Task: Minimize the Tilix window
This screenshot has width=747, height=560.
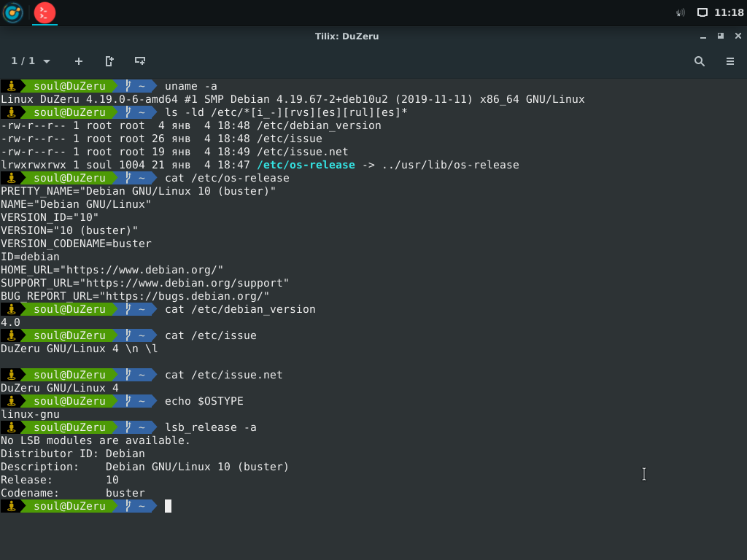Action: pos(703,36)
